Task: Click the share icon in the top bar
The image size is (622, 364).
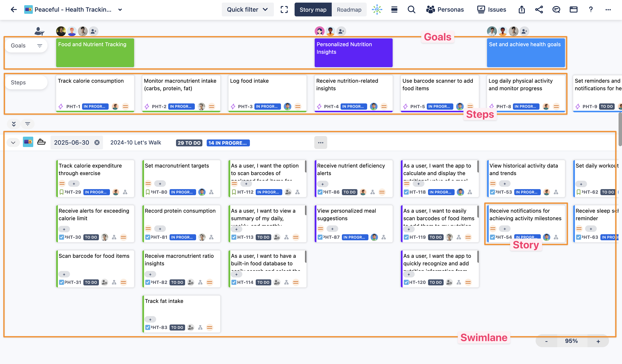Action: coord(539,10)
